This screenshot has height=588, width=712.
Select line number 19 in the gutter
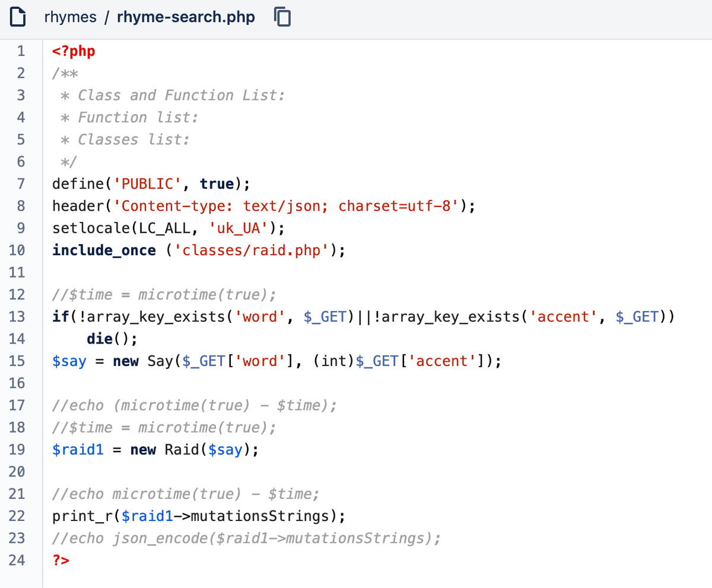tap(17, 450)
